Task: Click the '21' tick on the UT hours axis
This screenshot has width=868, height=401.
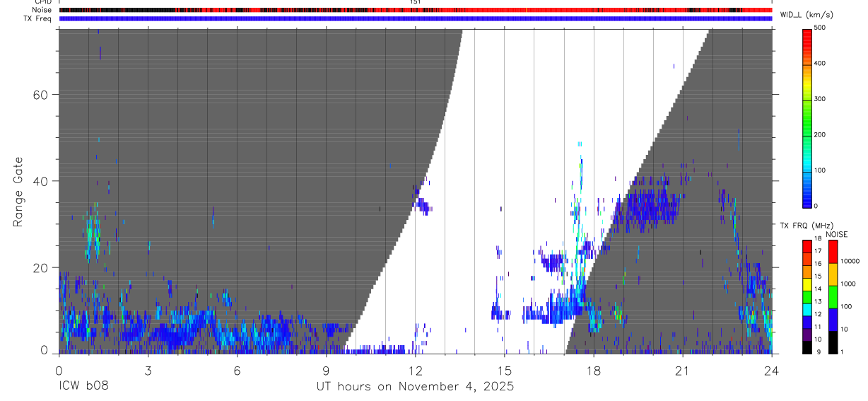Action: coord(682,370)
